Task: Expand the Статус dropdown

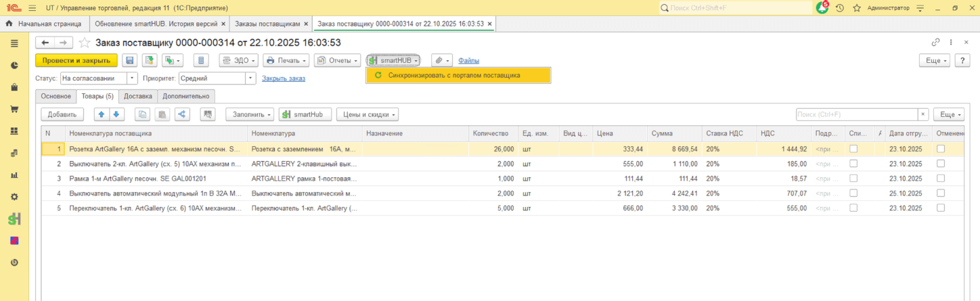Action: pyautogui.click(x=132, y=78)
